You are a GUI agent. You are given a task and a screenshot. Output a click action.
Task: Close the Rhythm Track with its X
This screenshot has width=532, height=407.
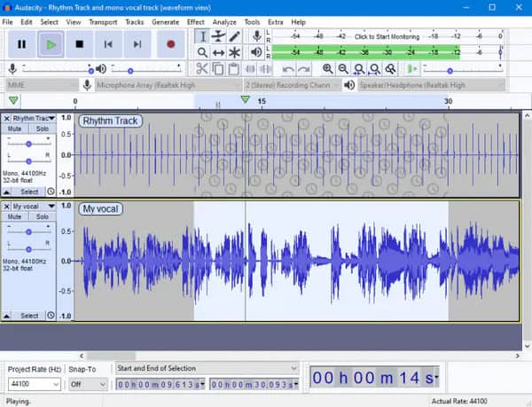click(6, 118)
